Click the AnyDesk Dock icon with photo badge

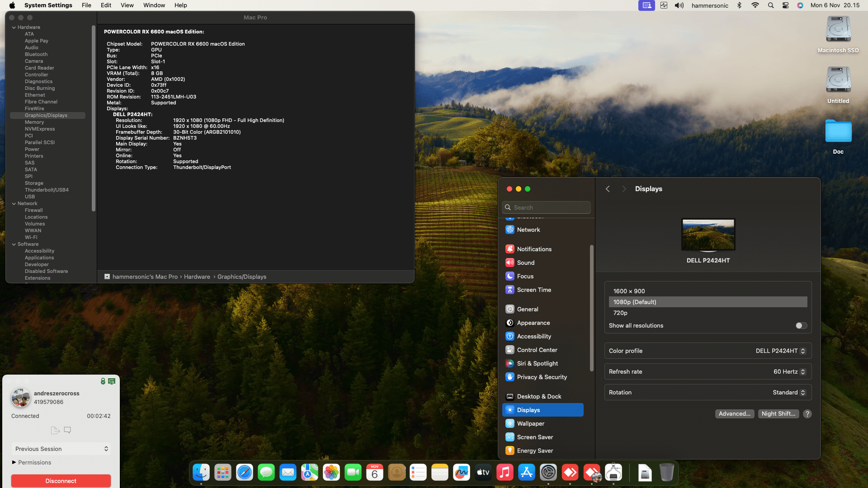(592, 473)
